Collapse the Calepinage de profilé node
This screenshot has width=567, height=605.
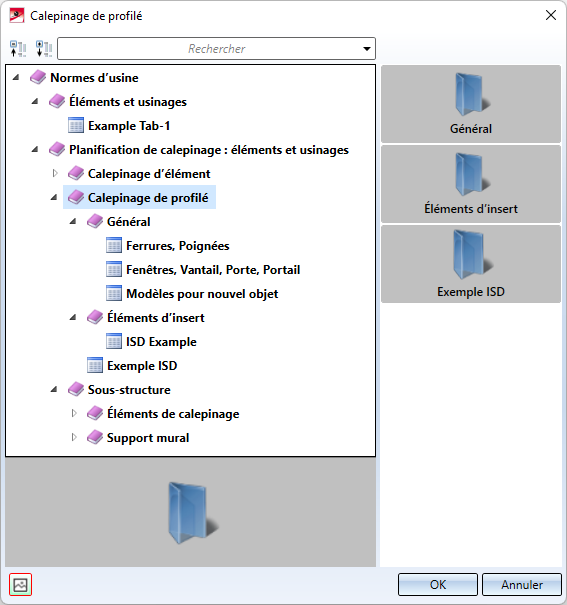[54, 198]
